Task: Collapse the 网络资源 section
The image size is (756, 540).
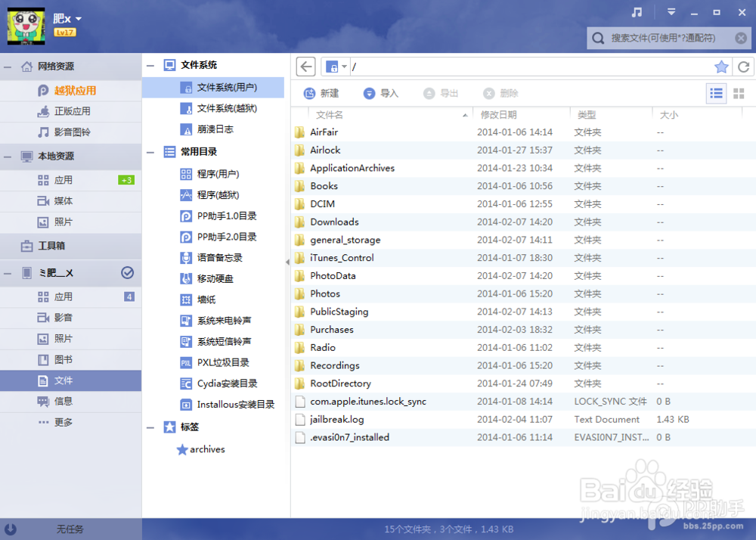Action: coord(8,67)
